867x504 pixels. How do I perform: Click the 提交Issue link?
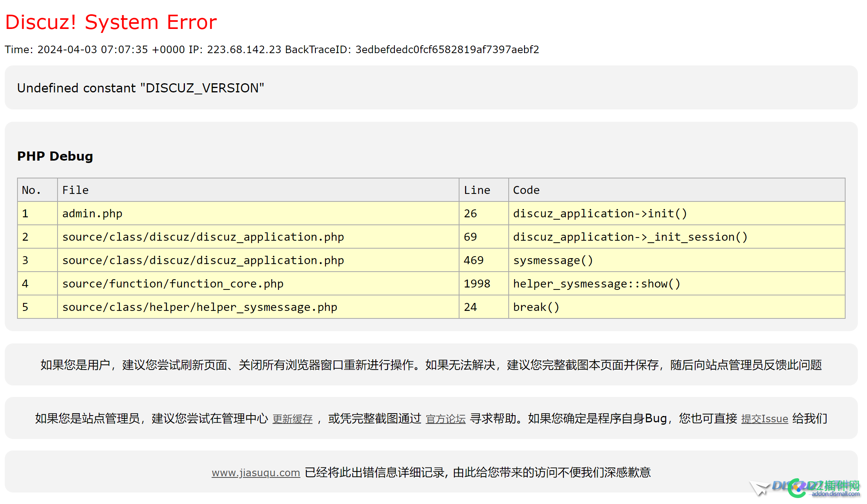click(765, 419)
